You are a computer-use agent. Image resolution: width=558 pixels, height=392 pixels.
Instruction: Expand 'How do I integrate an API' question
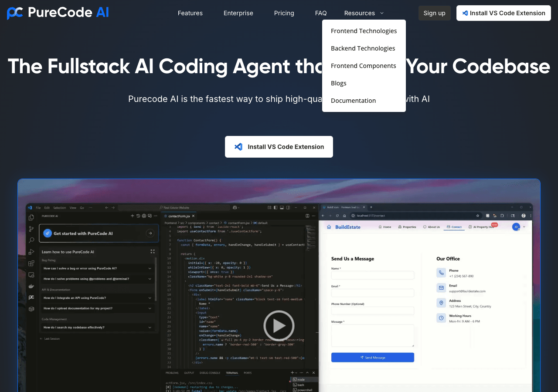click(x=98, y=298)
